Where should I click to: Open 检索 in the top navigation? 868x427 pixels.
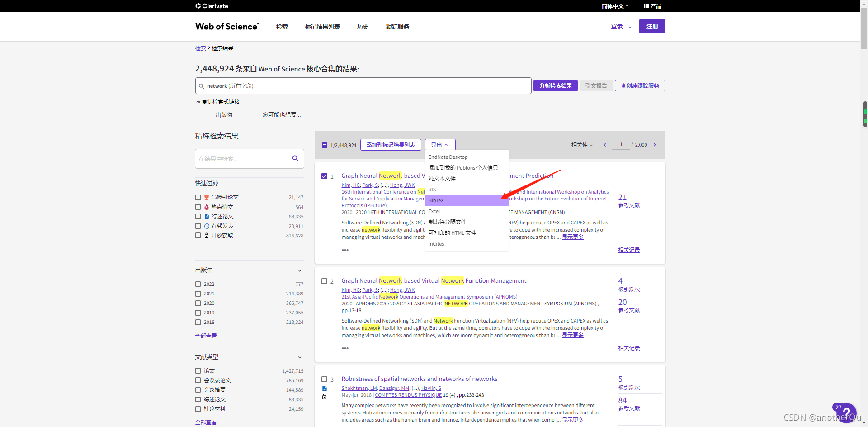click(282, 27)
